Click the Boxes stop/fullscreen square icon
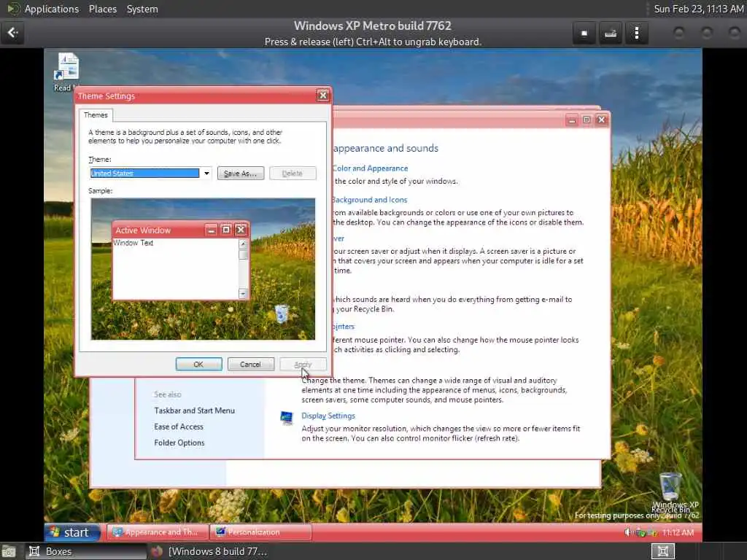Viewport: 747px width, 560px height. [x=584, y=34]
